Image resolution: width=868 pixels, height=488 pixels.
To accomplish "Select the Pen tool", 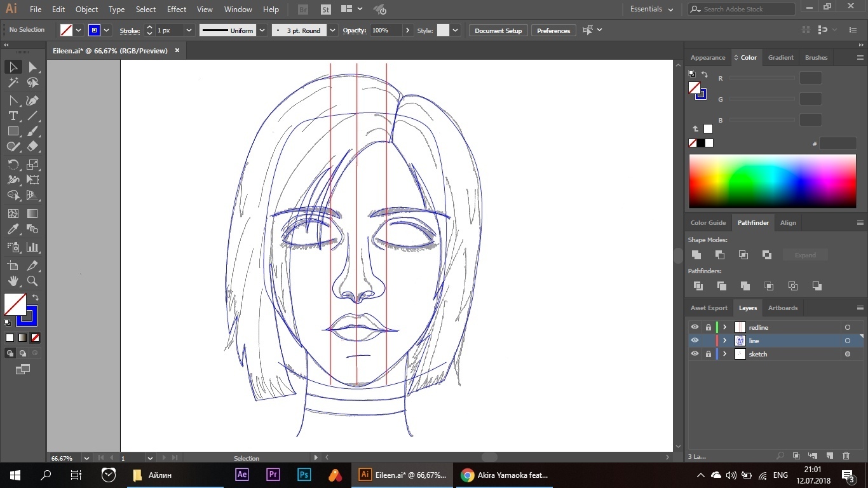I will 32,100.
